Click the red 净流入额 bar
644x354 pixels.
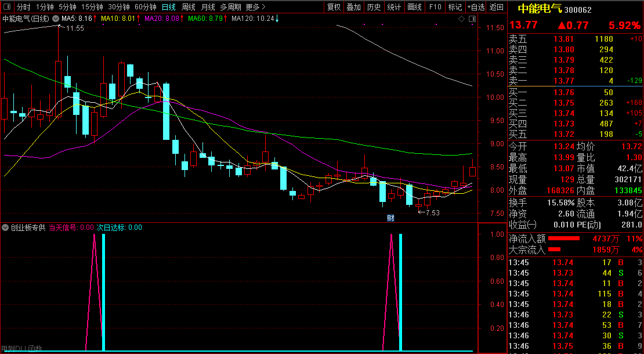564,239
